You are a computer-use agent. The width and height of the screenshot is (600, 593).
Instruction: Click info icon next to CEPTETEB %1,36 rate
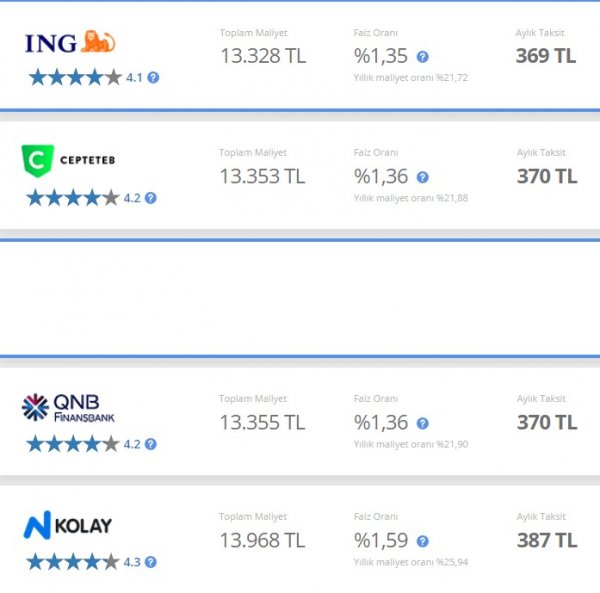[422, 177]
